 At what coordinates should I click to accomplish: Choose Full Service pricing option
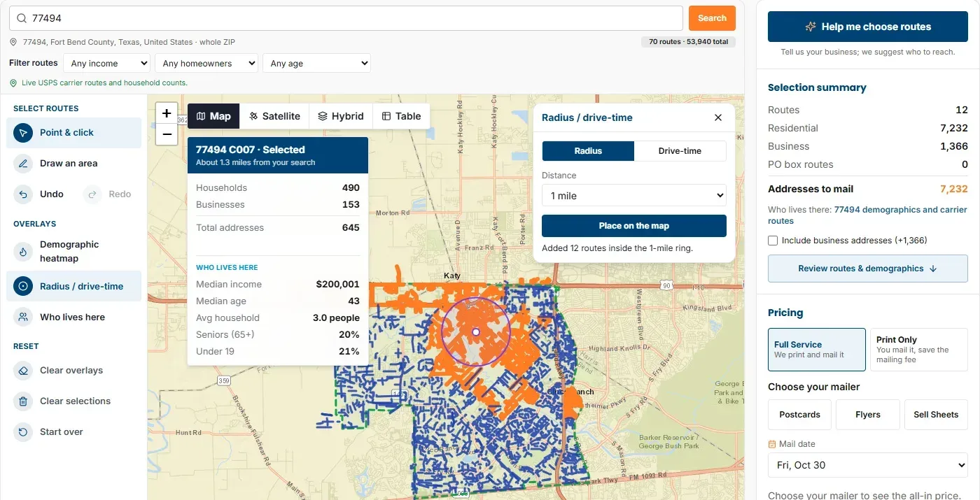click(x=816, y=350)
